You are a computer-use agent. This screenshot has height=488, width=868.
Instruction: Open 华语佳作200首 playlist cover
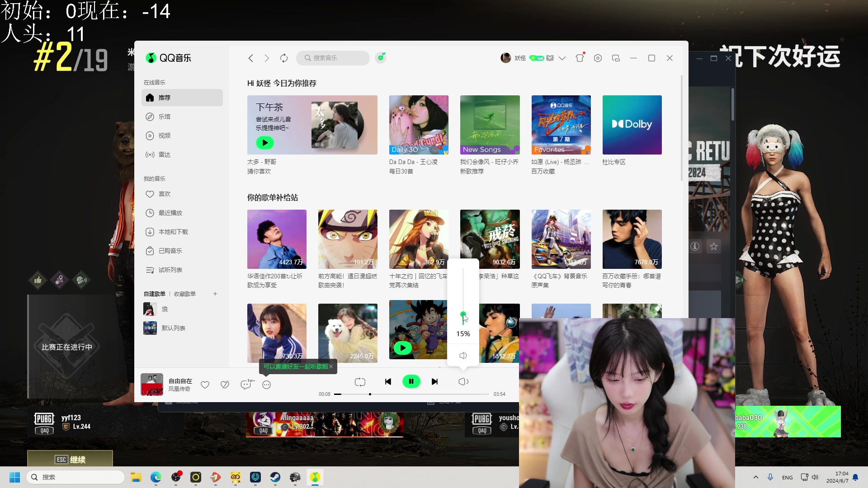coord(277,239)
